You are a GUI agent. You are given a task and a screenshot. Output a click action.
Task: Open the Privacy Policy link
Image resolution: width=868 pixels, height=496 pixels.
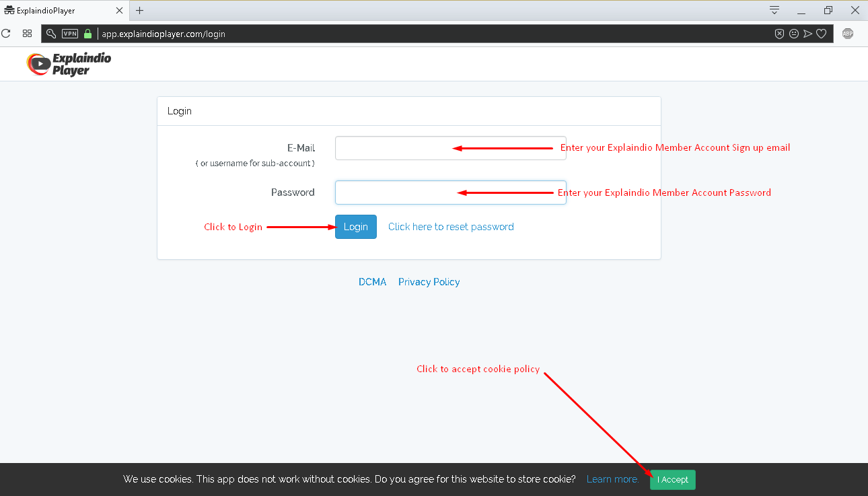(x=429, y=282)
